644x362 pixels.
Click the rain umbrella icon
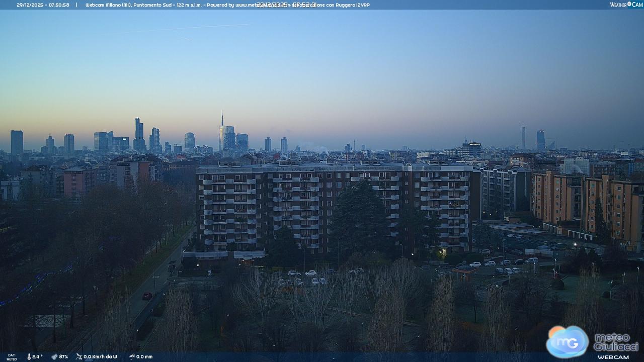[132, 356]
